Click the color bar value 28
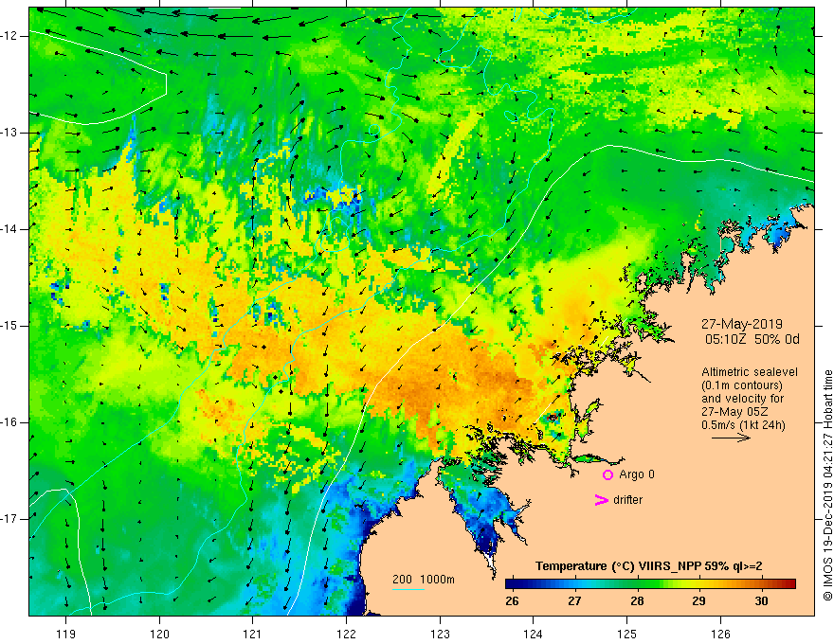The image size is (834, 644). pos(637,601)
